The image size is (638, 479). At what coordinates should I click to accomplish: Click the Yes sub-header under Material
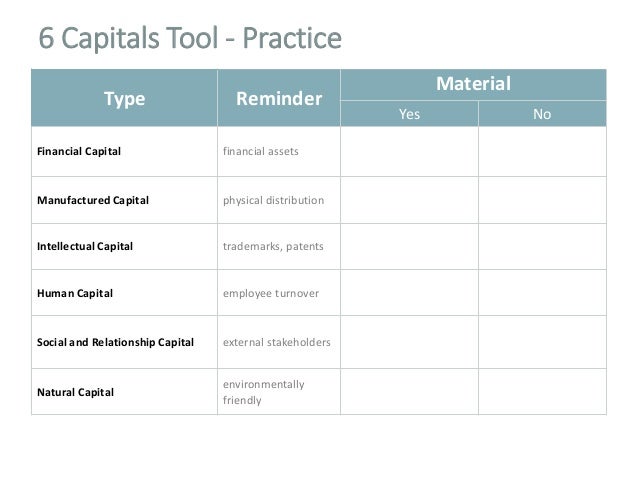click(x=409, y=114)
